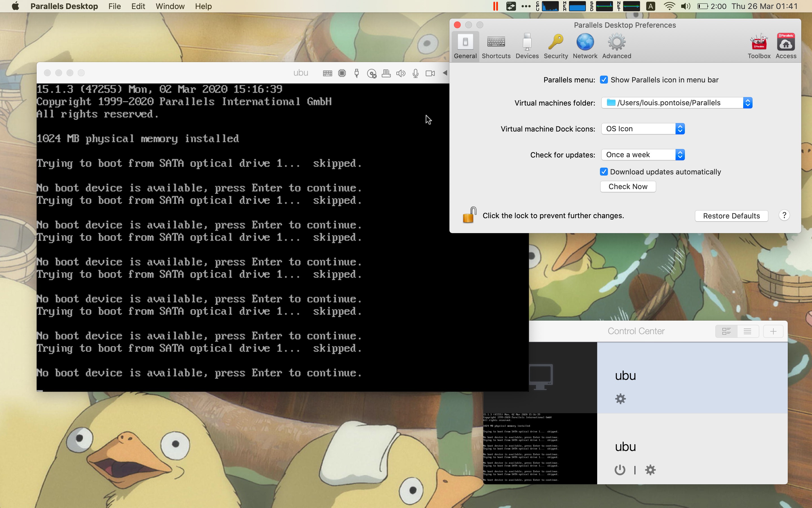Click microphone icon in ubu VM toolbar
The width and height of the screenshot is (812, 508).
click(415, 73)
